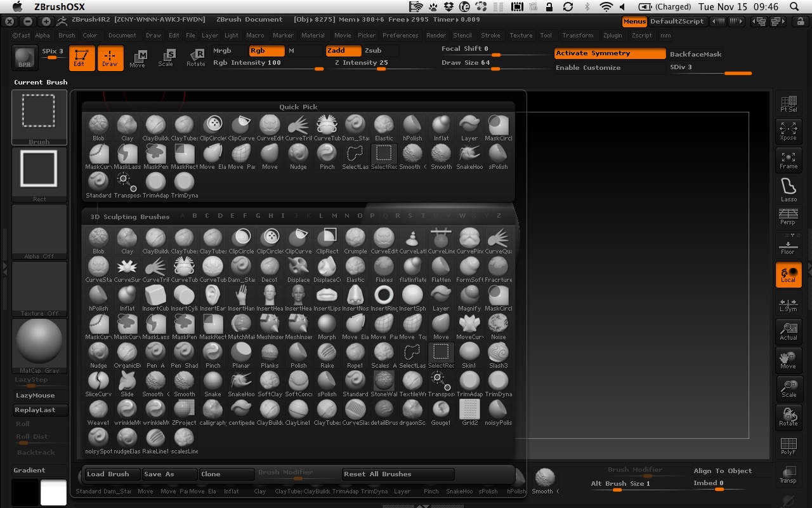
Task: Filter brushes by letter M
Action: tap(334, 216)
